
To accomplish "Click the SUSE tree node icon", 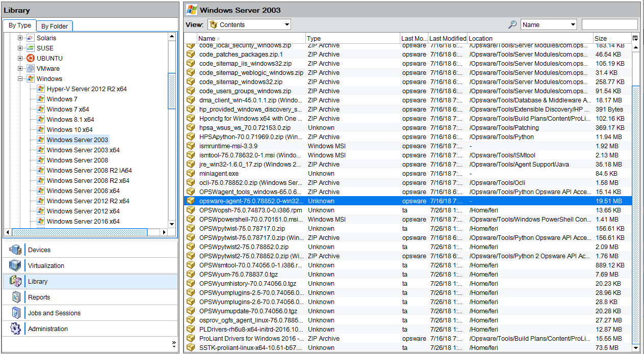I will coord(31,48).
